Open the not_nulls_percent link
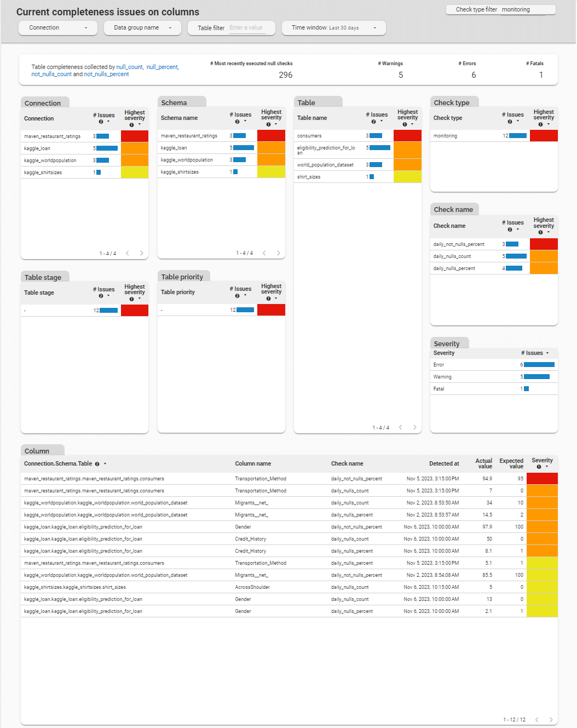Screen dimensions: 577x728 [x=106, y=74]
